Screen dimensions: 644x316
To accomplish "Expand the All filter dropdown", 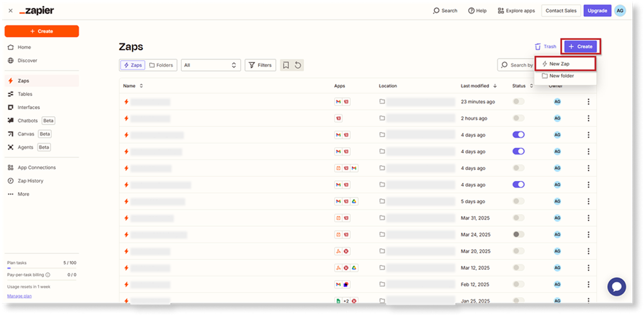I will [x=211, y=65].
